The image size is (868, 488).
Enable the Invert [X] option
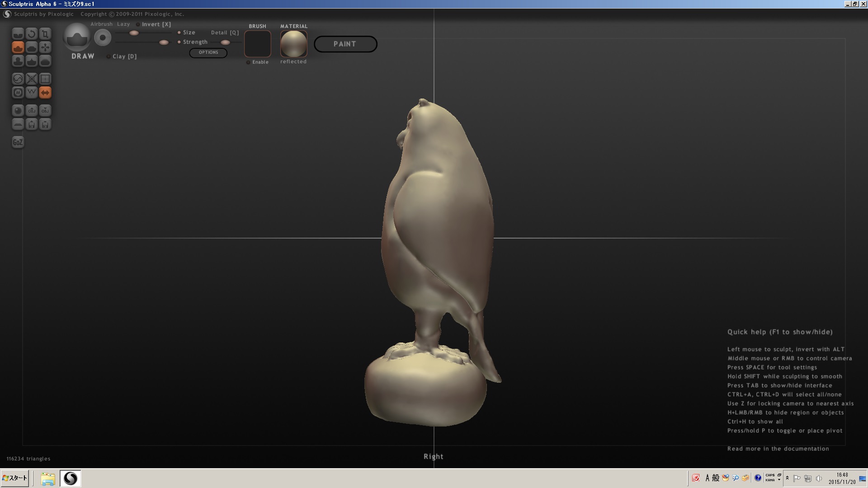coord(138,25)
